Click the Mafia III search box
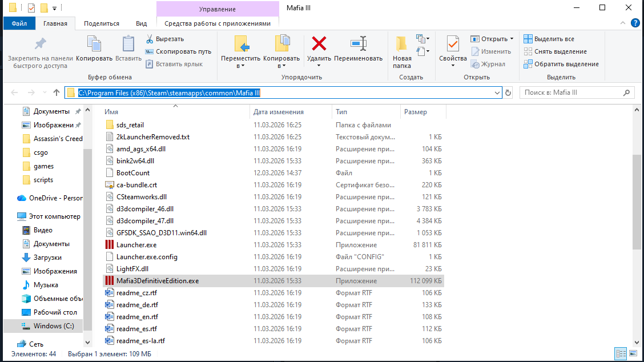 point(577,92)
